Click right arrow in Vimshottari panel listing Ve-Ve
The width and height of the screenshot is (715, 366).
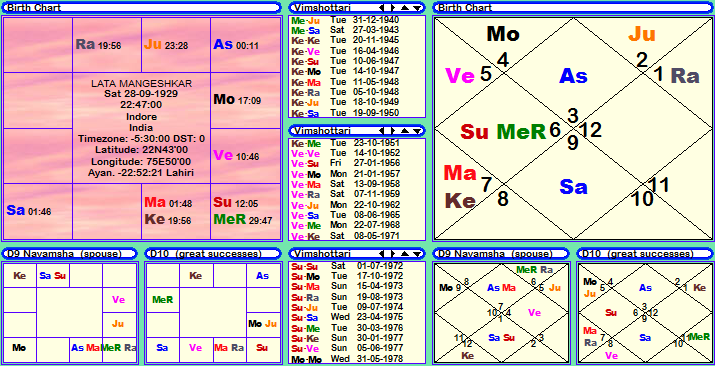(x=392, y=131)
